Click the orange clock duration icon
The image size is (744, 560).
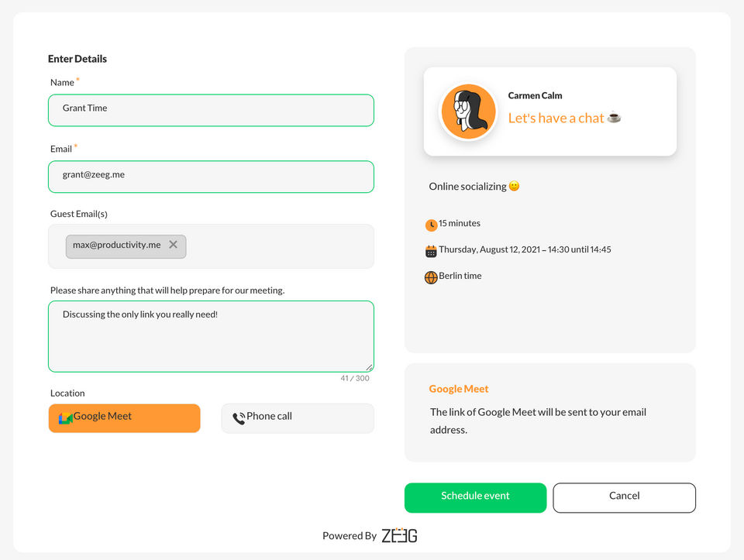pos(431,225)
